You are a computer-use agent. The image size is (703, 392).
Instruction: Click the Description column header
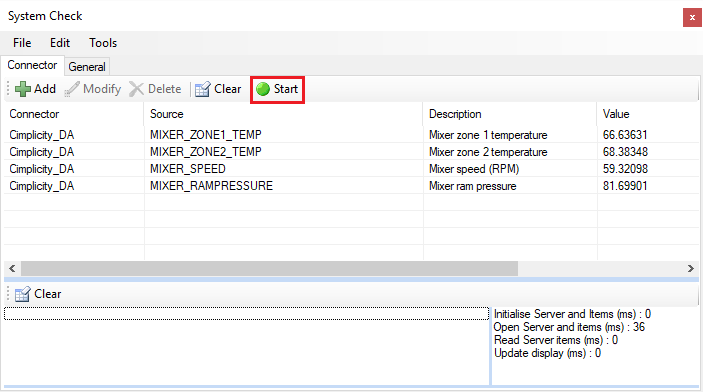pos(510,114)
